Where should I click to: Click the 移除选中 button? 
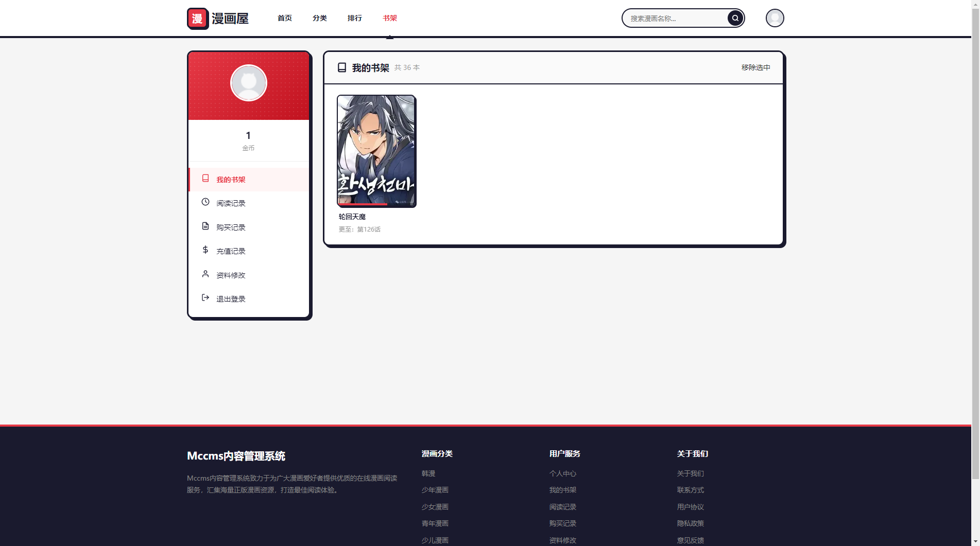755,67
